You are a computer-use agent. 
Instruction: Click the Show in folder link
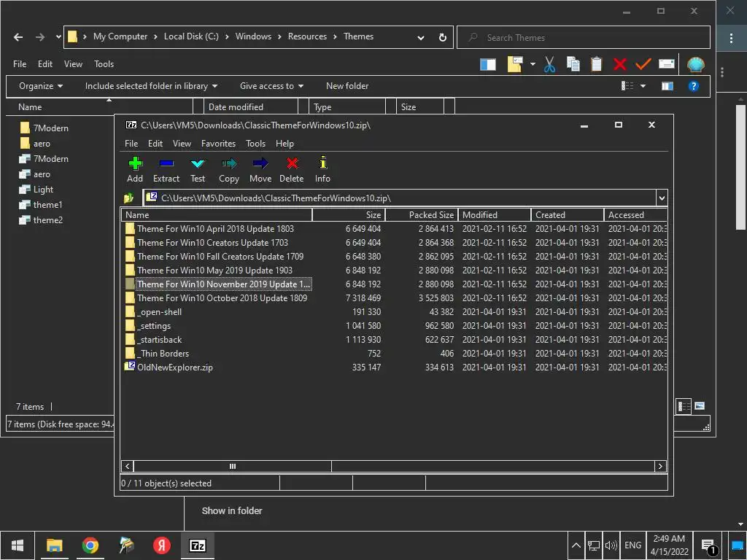232,511
